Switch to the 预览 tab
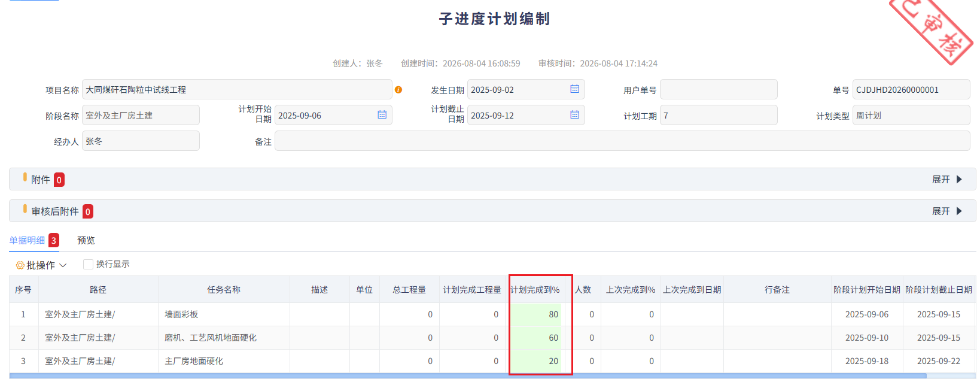This screenshot has height=382, width=980. (86, 241)
